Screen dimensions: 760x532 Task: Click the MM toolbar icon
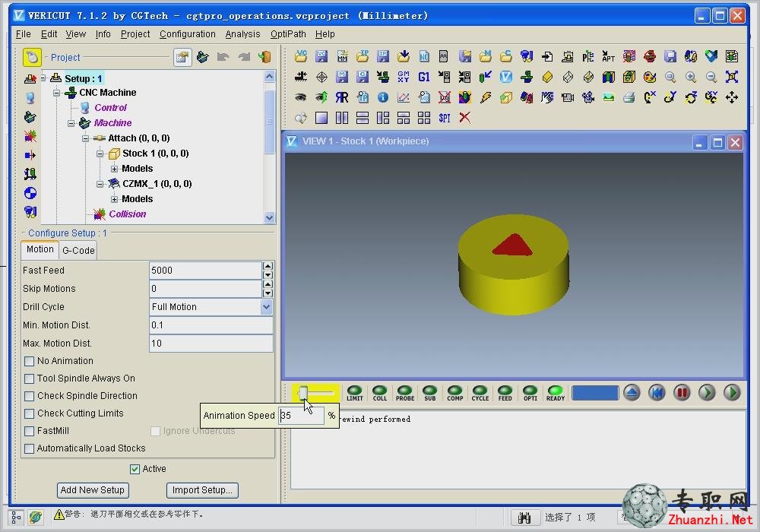pyautogui.click(x=342, y=57)
